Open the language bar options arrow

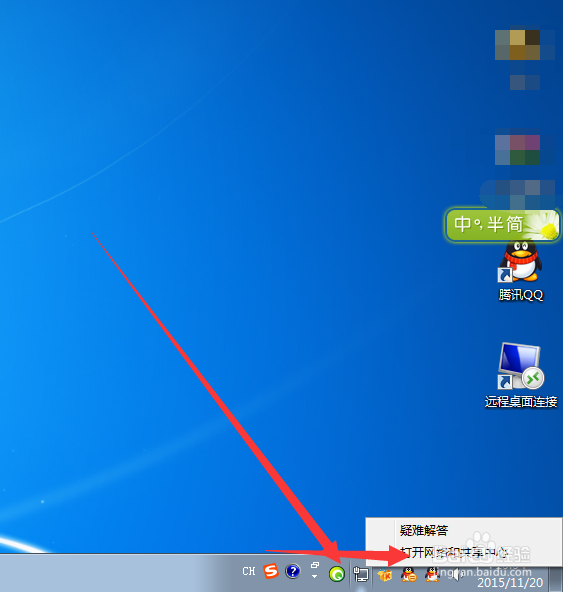pyautogui.click(x=314, y=577)
